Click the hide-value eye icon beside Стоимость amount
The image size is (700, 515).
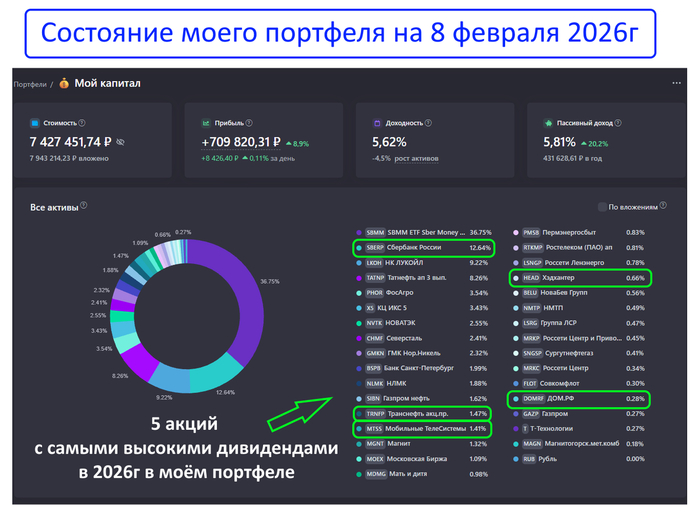[x=121, y=143]
